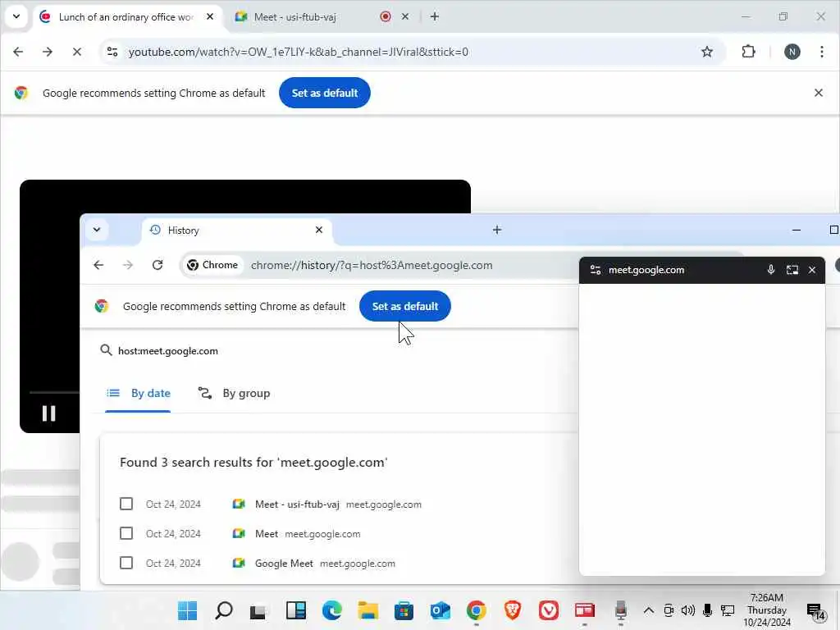The height and width of the screenshot is (630, 840).
Task: Open Windows taskbar Search
Action: (x=224, y=610)
